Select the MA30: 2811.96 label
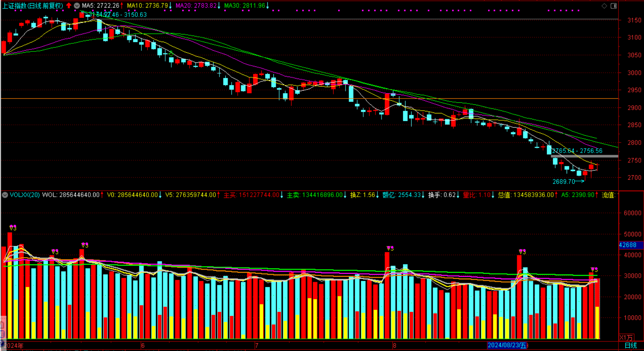The height and width of the screenshot is (351, 644). [244, 6]
